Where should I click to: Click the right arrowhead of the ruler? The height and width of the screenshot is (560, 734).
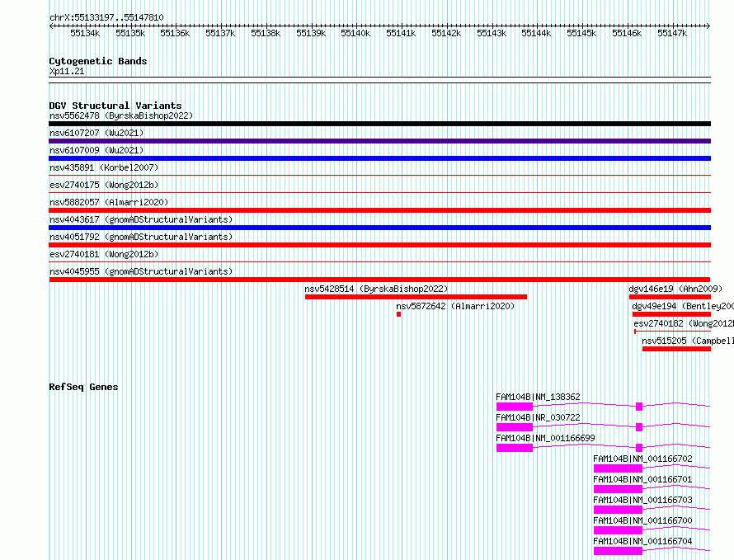pyautogui.click(x=708, y=26)
